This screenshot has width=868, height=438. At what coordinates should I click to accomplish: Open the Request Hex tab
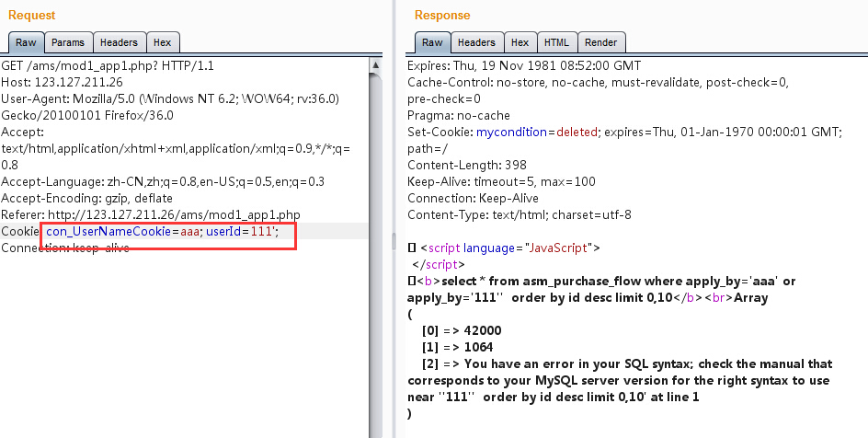click(162, 42)
